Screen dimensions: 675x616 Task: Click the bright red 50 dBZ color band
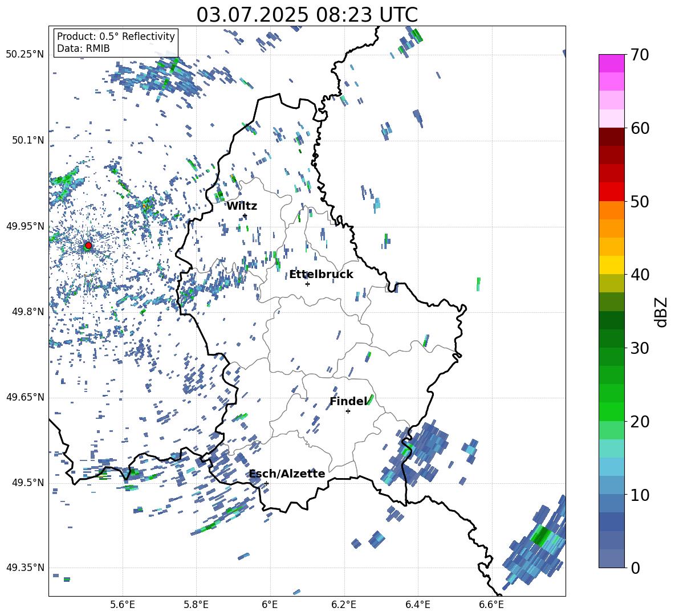pos(611,192)
